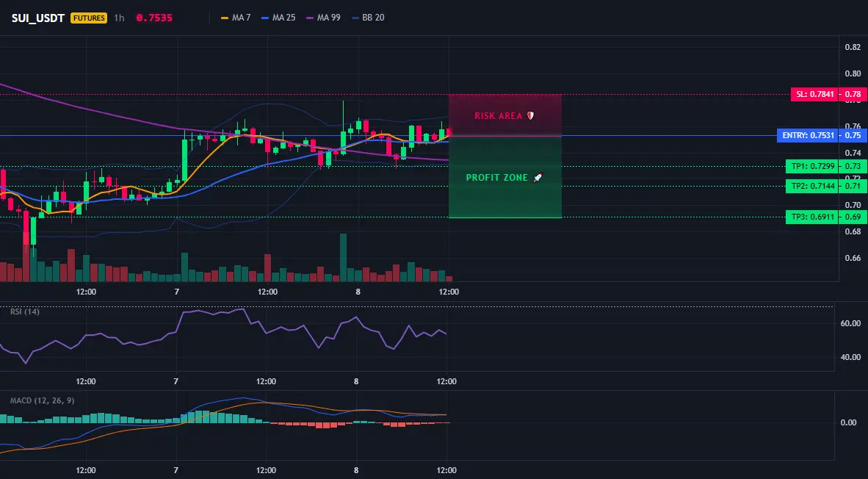Click date label 8 on MACD time axis
The image size is (868, 479).
pos(356,471)
